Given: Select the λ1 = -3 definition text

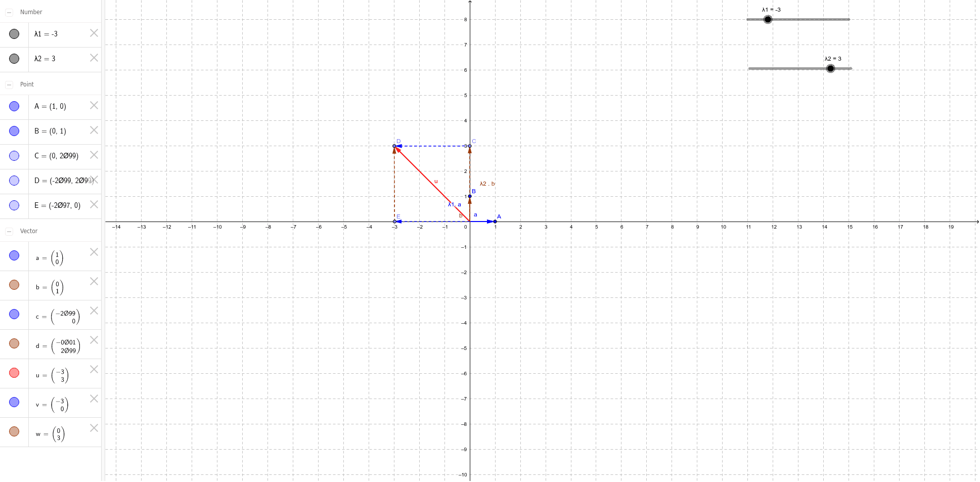Looking at the screenshot, I should pyautogui.click(x=46, y=34).
